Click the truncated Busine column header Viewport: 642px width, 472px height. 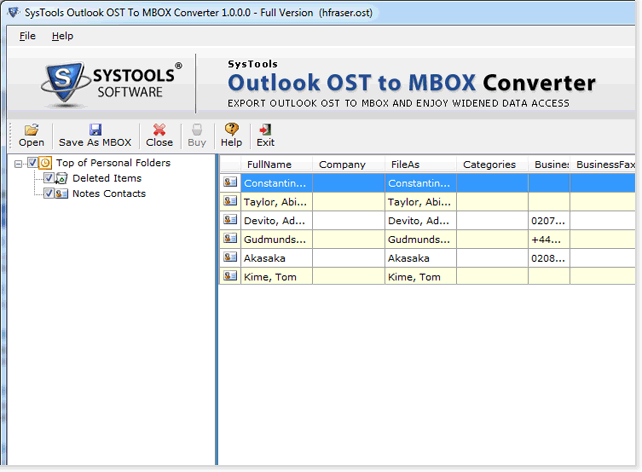(549, 165)
